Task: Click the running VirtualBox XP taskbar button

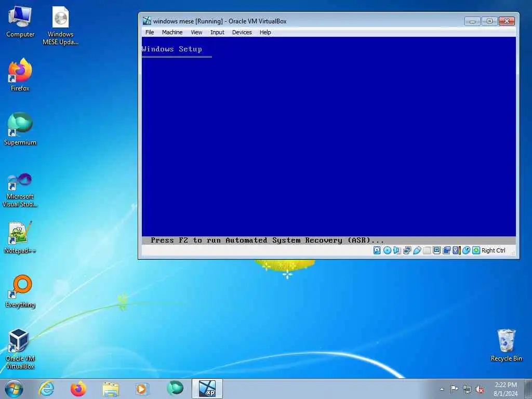Action: click(x=207, y=389)
